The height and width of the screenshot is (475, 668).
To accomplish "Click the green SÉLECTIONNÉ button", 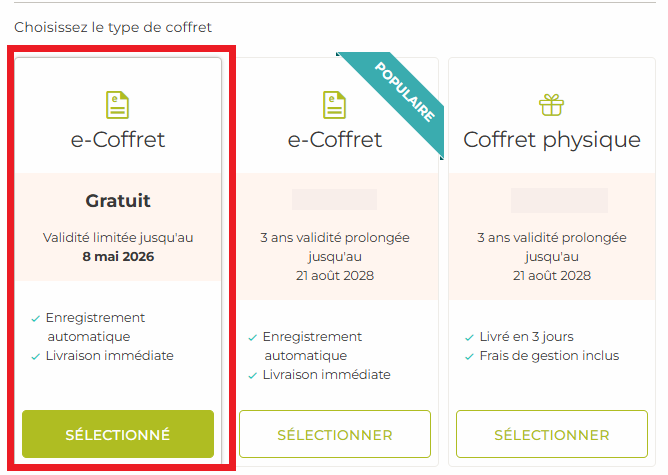I will tap(118, 435).
